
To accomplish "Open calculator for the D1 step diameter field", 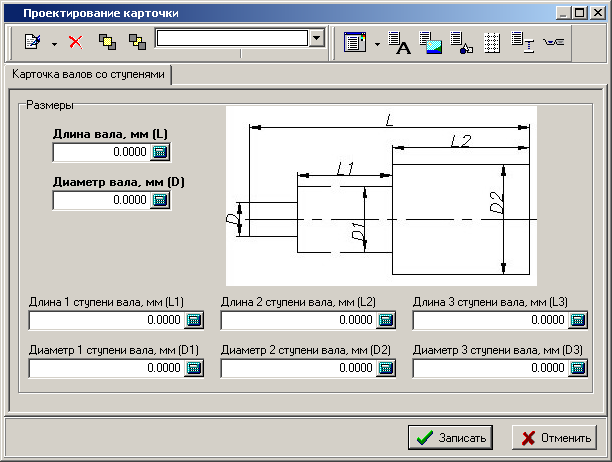I will click(x=194, y=368).
